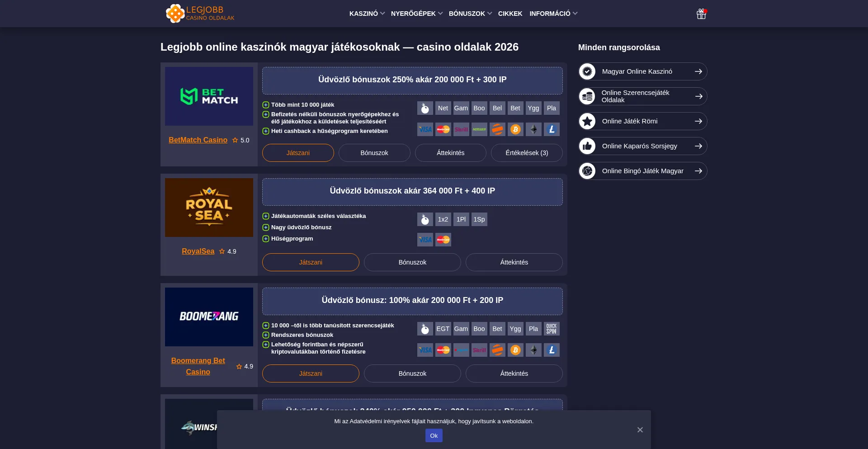Screen dimensions: 868x449
Task: Open the BetMatch Casino name link
Action: pyautogui.click(x=198, y=140)
